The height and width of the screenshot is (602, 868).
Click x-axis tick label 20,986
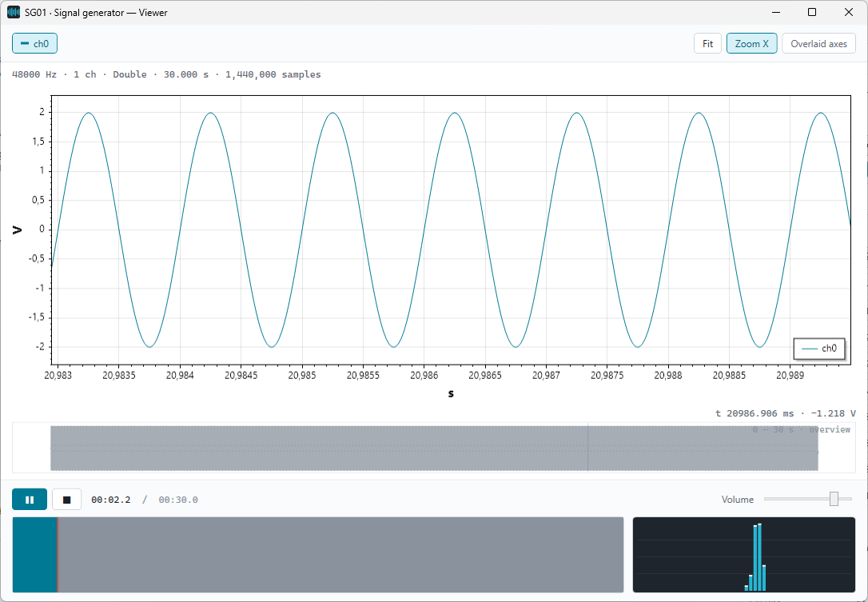[424, 376]
